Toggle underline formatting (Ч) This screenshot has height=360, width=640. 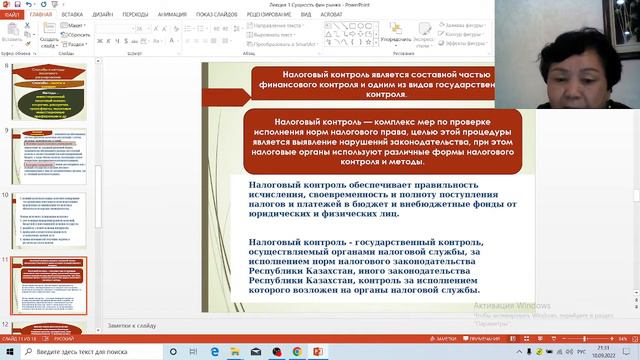pyautogui.click(x=117, y=41)
